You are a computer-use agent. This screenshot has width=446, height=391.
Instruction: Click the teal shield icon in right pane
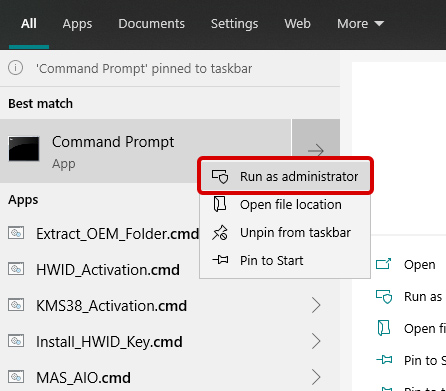coord(384,296)
